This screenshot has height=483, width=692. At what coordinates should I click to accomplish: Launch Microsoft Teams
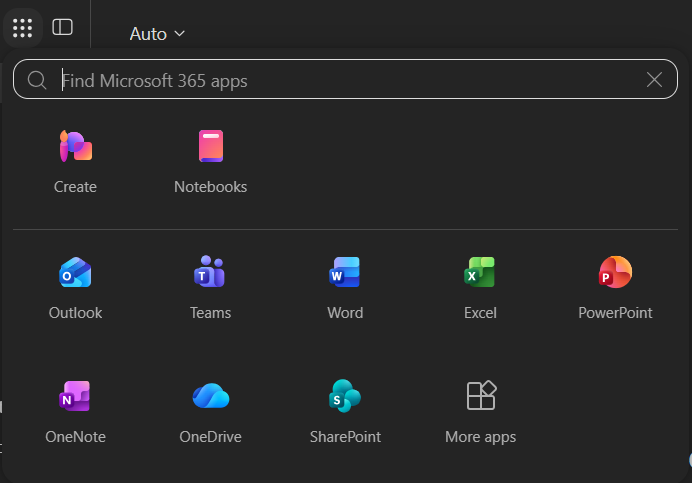click(x=210, y=287)
